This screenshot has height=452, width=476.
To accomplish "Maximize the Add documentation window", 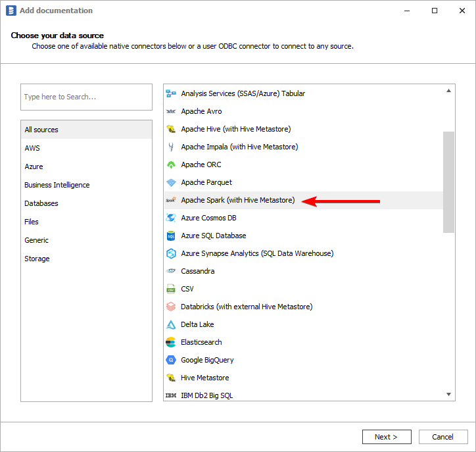I will 435,11.
